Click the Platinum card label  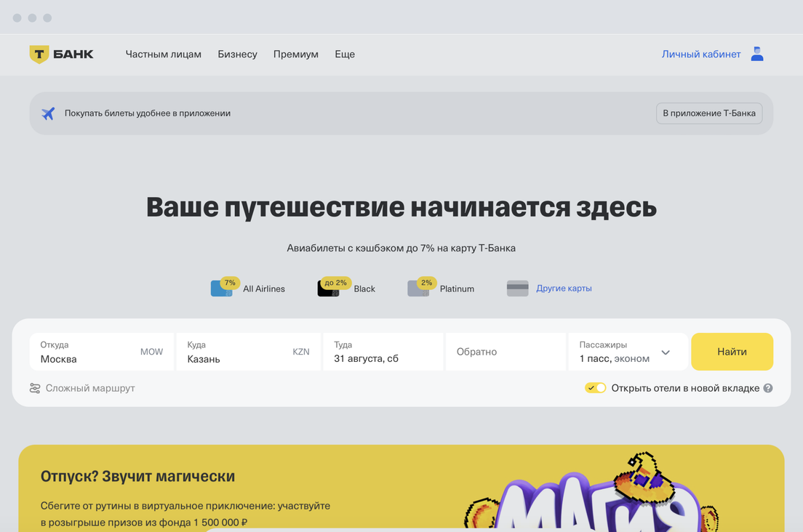(457, 289)
